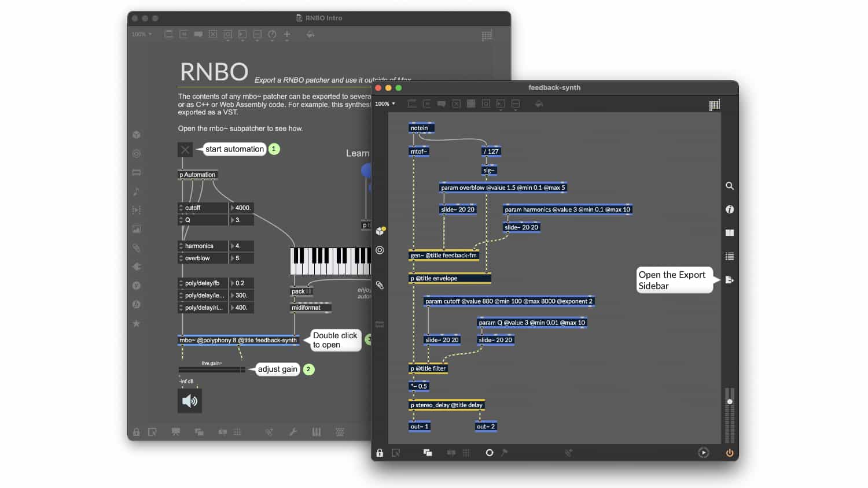Click the images icon in RNBO Intro sidebar

(137, 229)
